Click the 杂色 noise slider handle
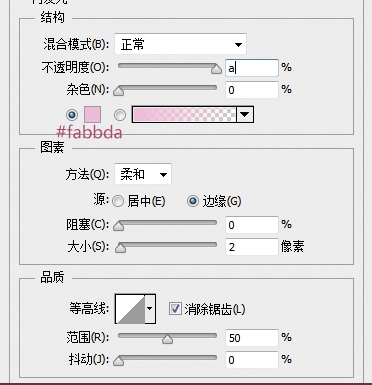The width and height of the screenshot is (372, 385). point(119,91)
